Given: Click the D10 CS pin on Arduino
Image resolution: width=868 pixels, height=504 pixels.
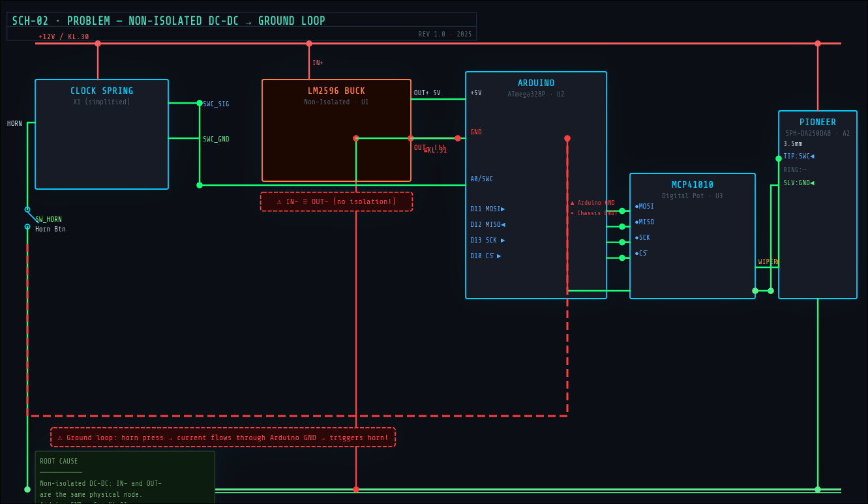Looking at the screenshot, I should coord(485,256).
